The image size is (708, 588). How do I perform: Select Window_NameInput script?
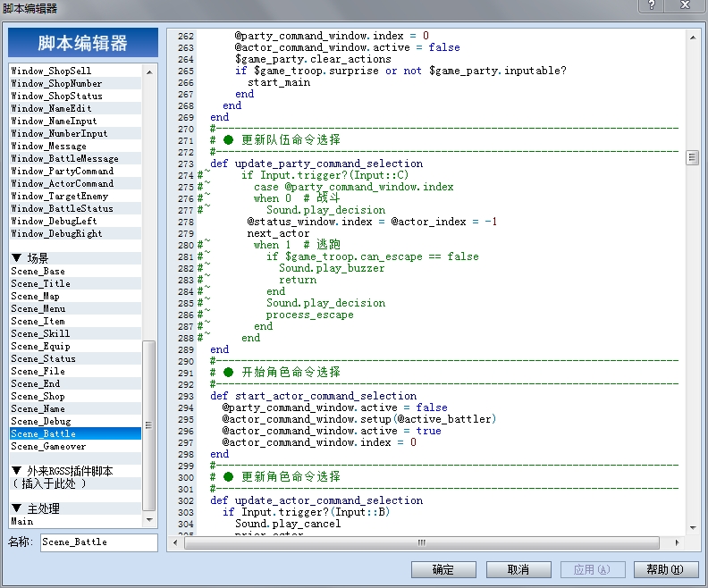pyautogui.click(x=75, y=121)
